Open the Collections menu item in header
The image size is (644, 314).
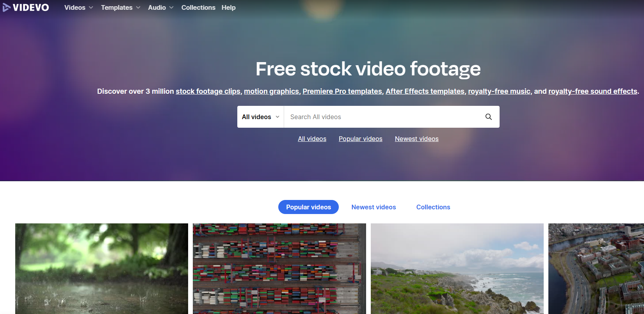point(198,7)
